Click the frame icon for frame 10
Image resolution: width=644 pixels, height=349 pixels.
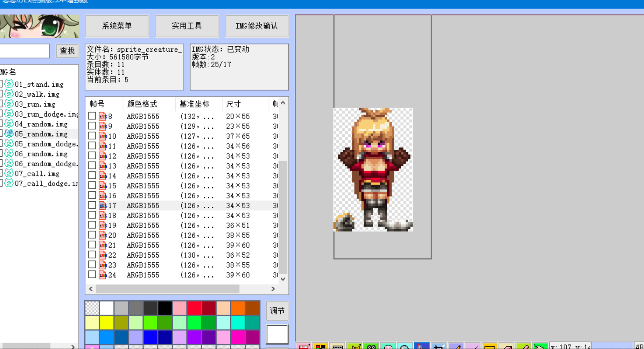click(103, 136)
